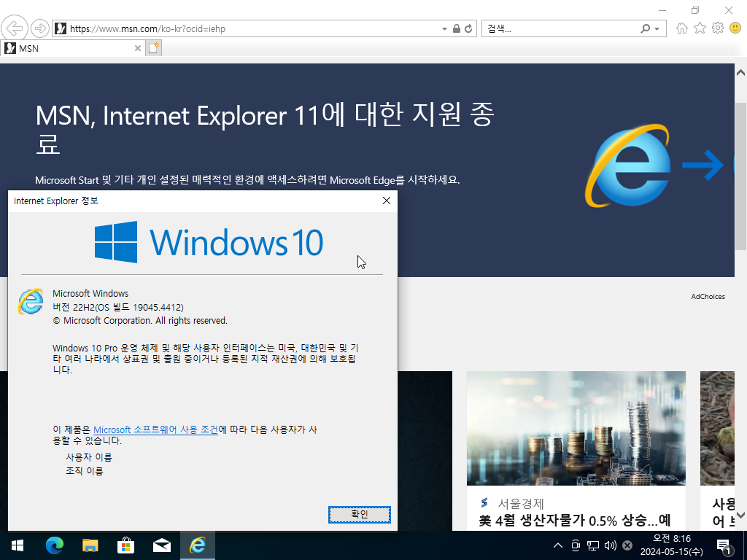Image resolution: width=747 pixels, height=560 pixels.
Task: Open the Windows Start menu
Action: click(18, 545)
